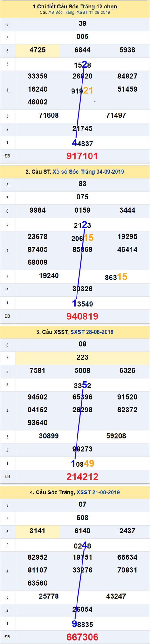
Task: Select the special prize number 940819
Action: tap(82, 316)
